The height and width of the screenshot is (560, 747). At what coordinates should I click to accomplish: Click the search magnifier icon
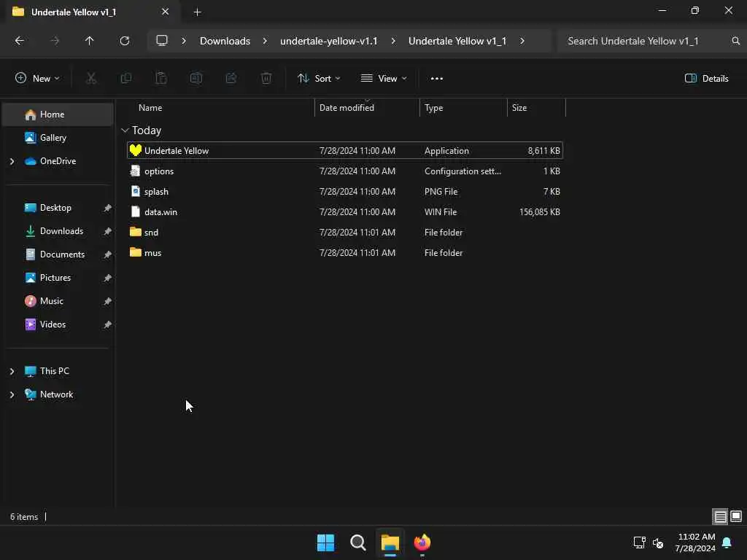(735, 41)
